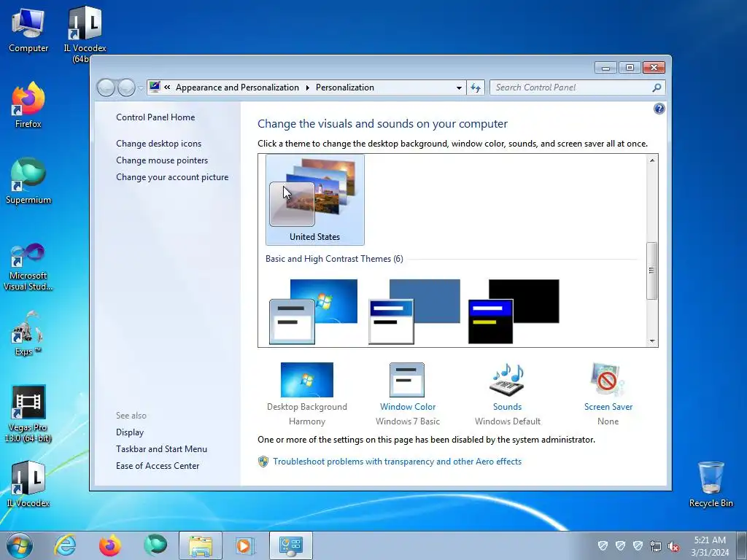Image resolution: width=747 pixels, height=560 pixels.
Task: Open Windows Explorer from the taskbar
Action: coord(200,545)
